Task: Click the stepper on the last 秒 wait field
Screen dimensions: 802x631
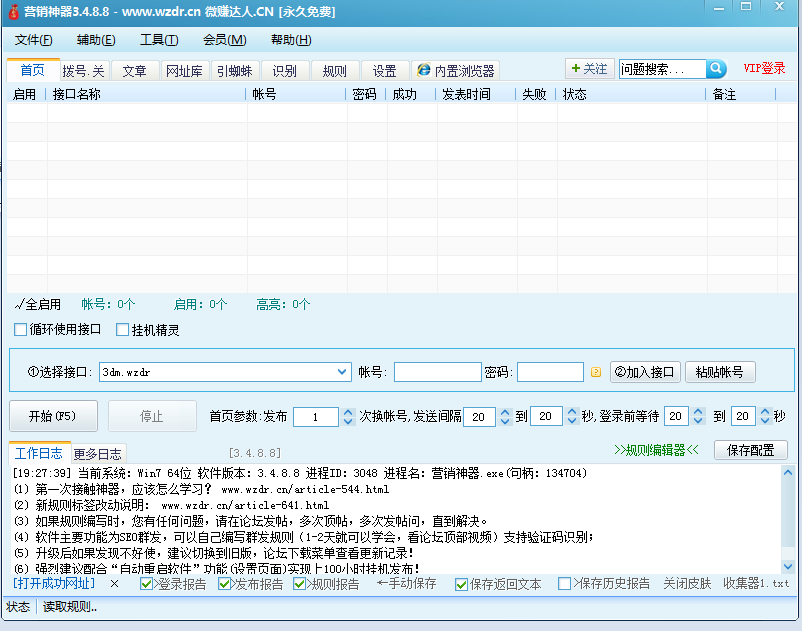Action: point(764,416)
